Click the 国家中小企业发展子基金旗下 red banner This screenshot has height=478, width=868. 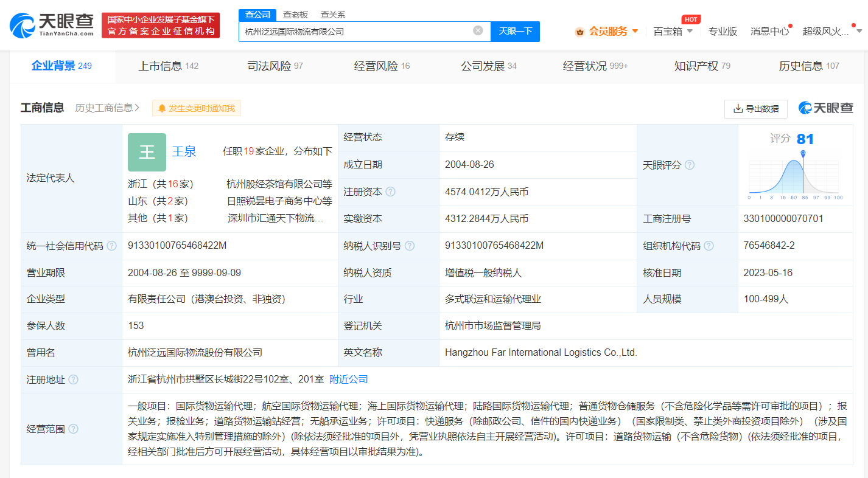pos(161,26)
